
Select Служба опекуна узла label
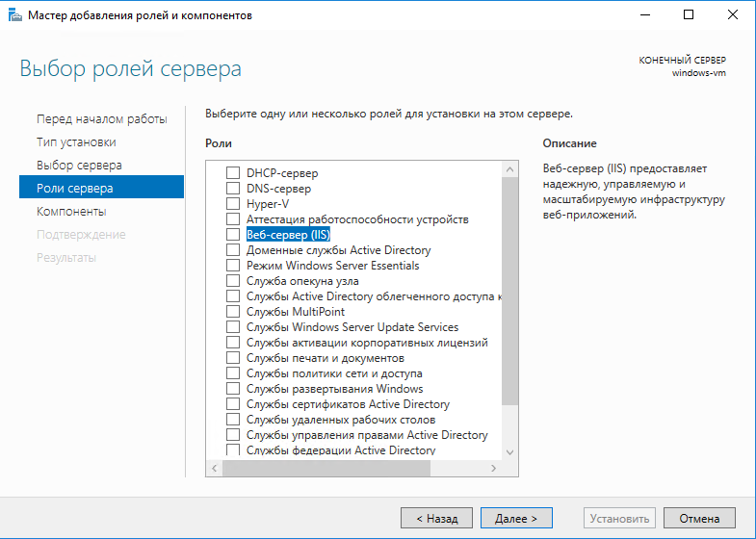[302, 281]
